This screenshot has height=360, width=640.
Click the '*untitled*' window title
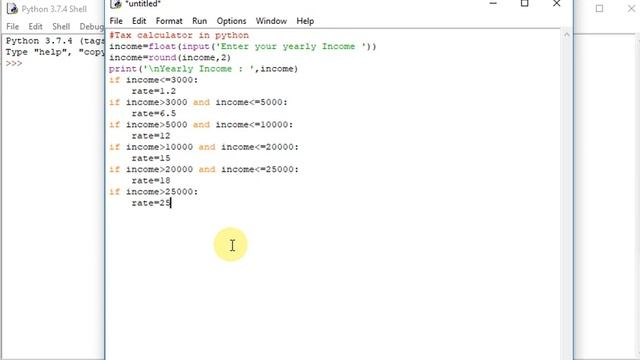click(x=143, y=4)
